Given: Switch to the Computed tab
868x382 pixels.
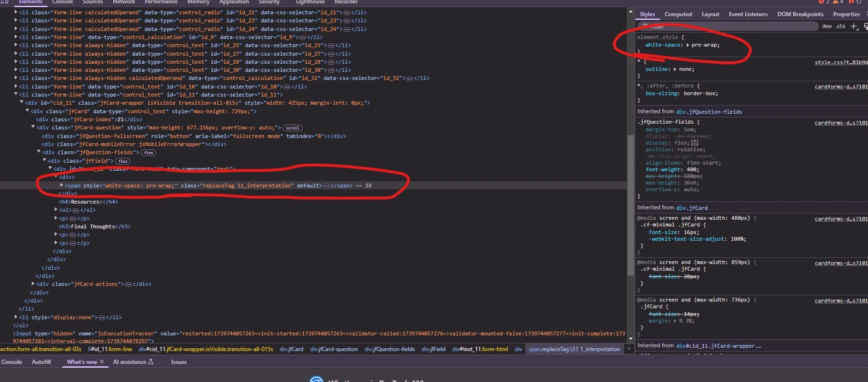Looking at the screenshot, I should click(678, 14).
